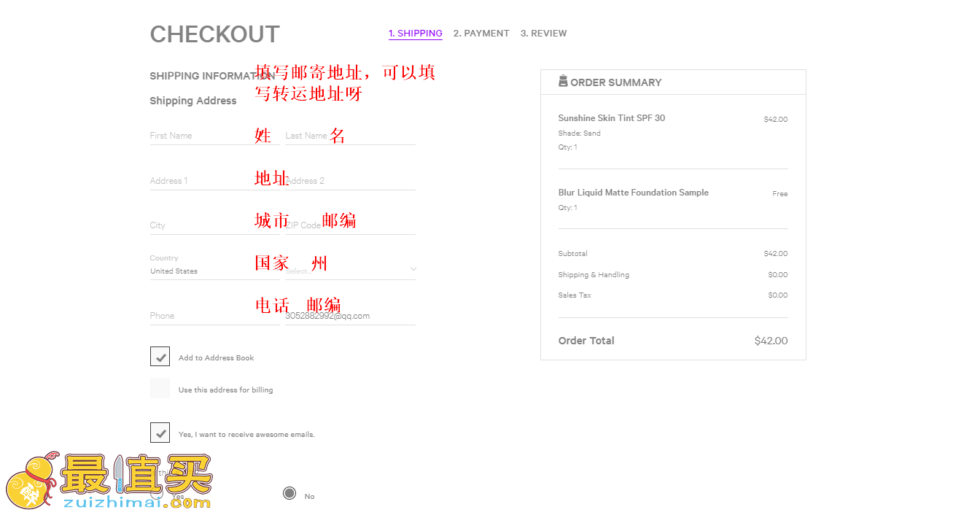
Task: Click the Subtotal $42.00 value
Action: click(x=776, y=254)
